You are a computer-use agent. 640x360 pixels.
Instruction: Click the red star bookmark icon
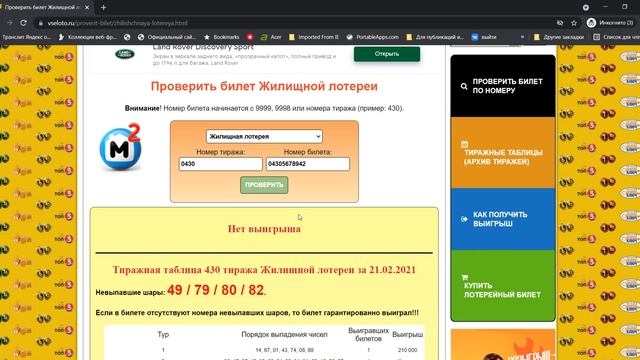point(250,37)
